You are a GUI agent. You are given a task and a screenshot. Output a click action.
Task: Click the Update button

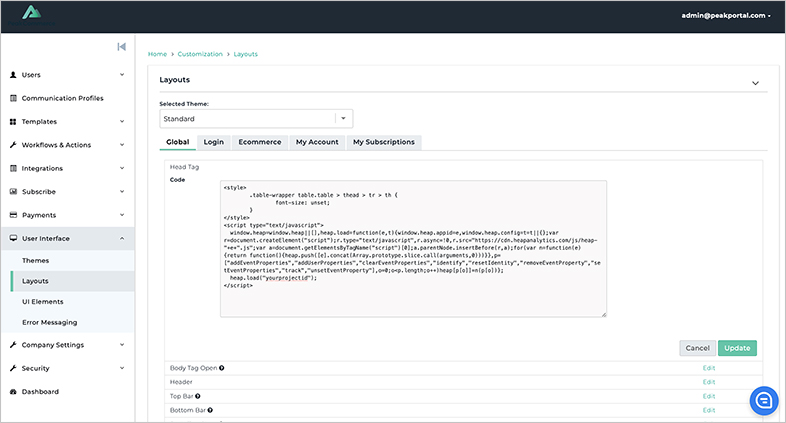pos(736,348)
